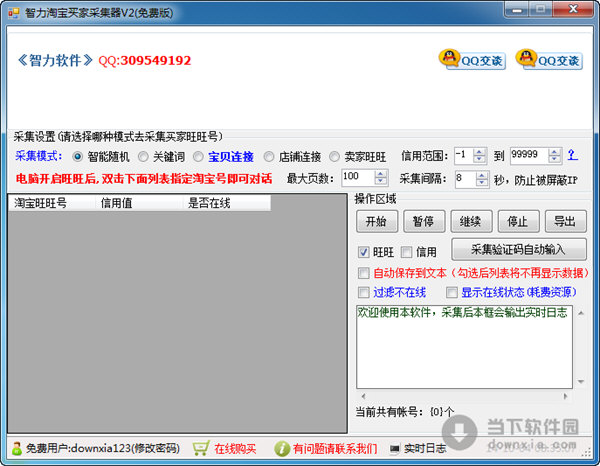
Task: Click the 导出 button
Action: click(566, 221)
